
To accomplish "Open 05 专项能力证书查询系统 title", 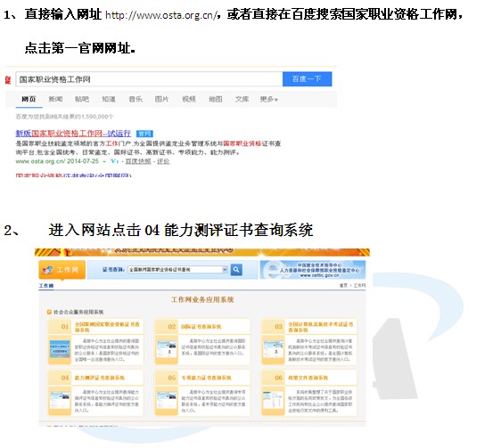I will [x=206, y=378].
